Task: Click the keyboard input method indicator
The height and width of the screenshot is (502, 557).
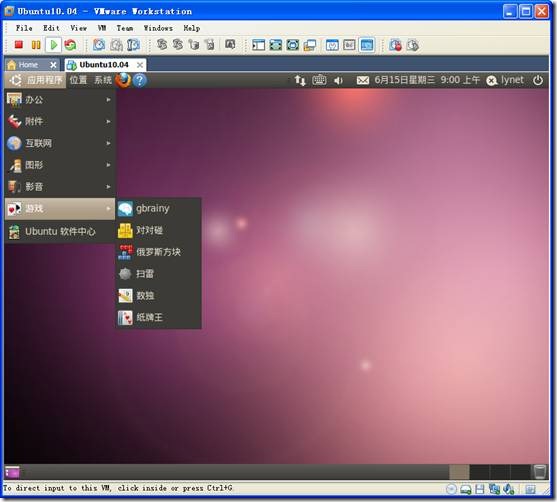Action: [319, 80]
